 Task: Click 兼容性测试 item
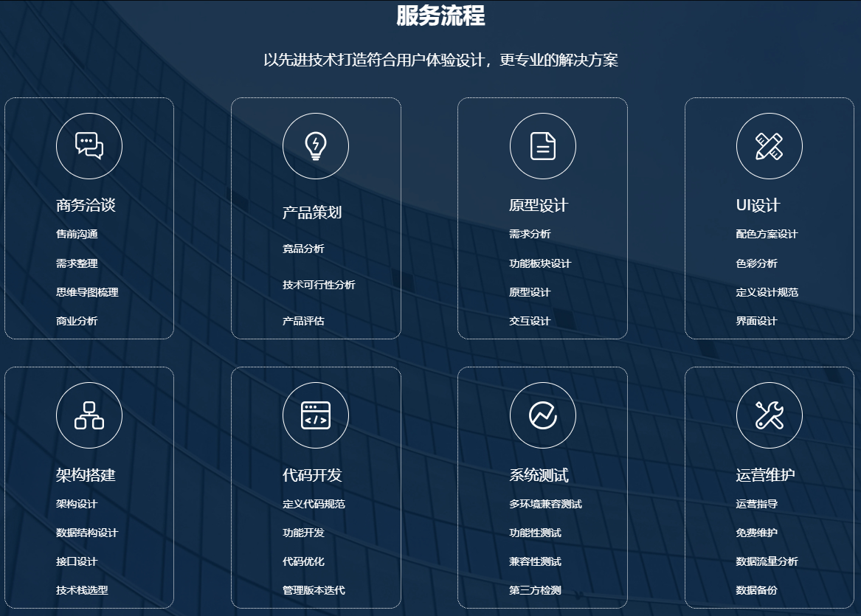click(536, 561)
